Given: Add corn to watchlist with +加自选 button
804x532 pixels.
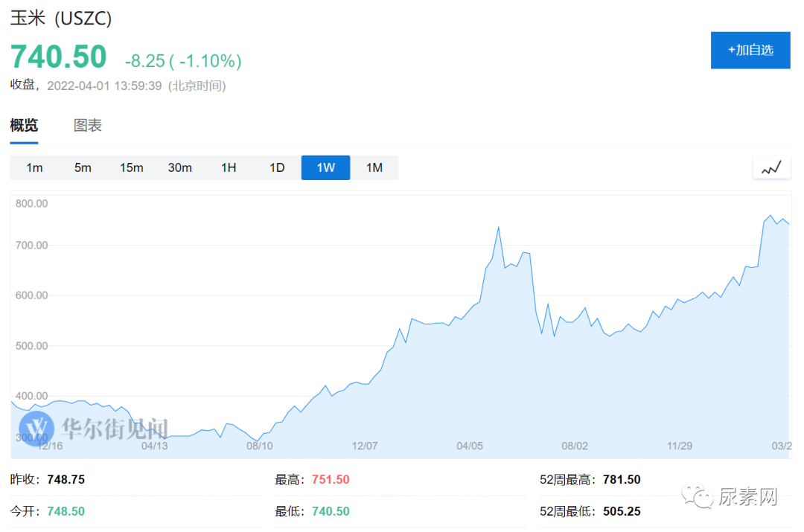Looking at the screenshot, I should 750,51.
